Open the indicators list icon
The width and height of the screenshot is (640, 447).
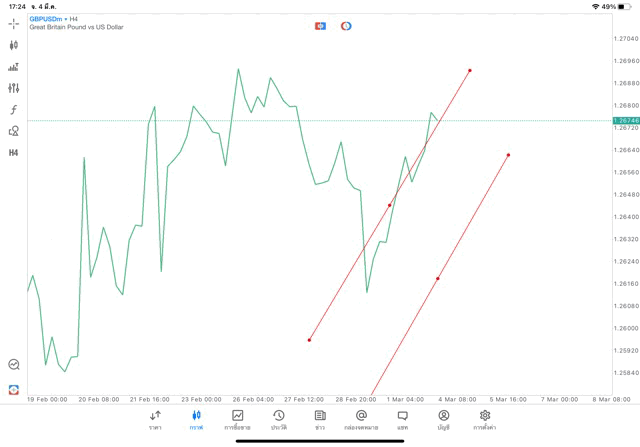coord(14,67)
